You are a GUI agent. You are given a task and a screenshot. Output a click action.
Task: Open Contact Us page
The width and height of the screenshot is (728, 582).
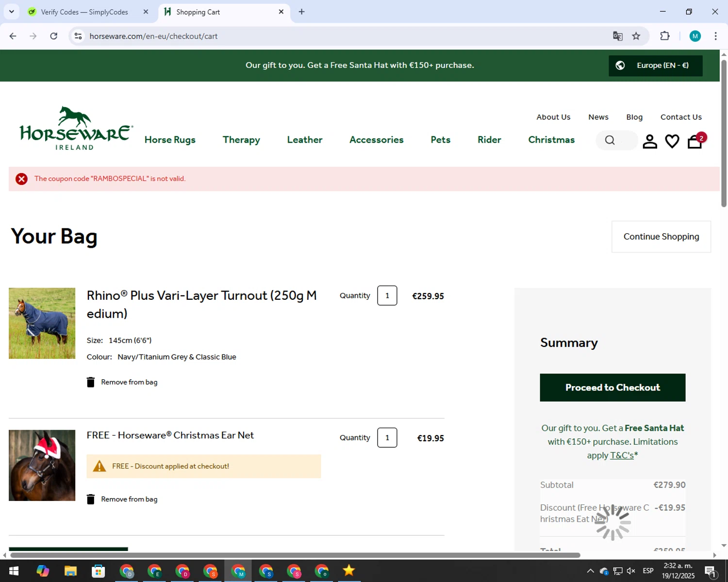(x=681, y=117)
